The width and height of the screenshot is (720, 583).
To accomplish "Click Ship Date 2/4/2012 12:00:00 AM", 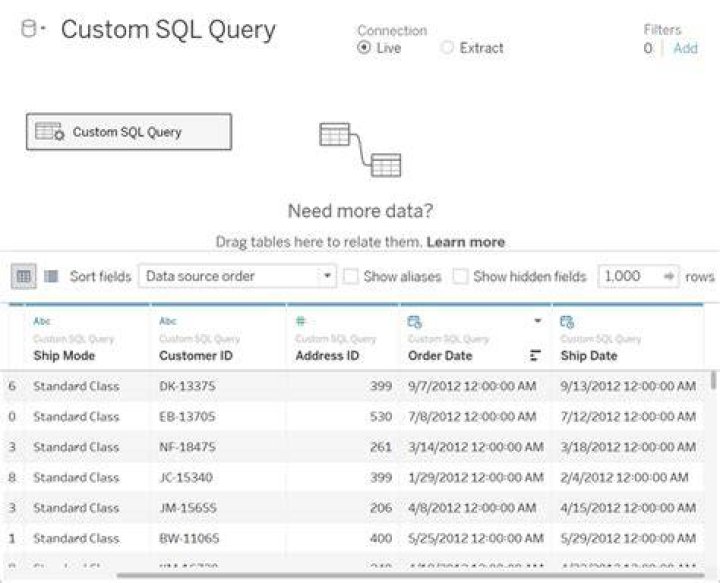I will coord(624,477).
